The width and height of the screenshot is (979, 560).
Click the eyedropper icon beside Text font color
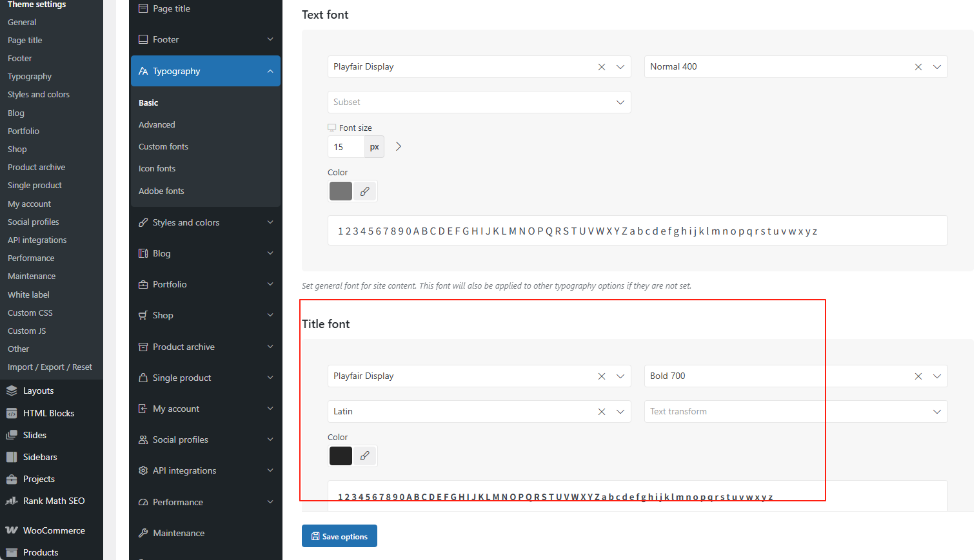coord(364,191)
